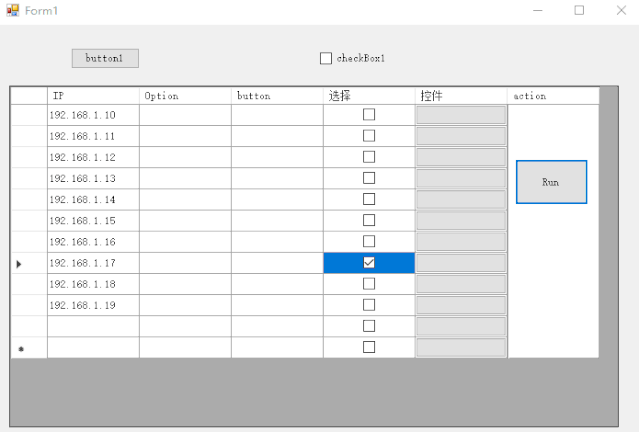Screen dimensions: 639x432
Task: Click the 选择 column header
Action: tap(369, 96)
